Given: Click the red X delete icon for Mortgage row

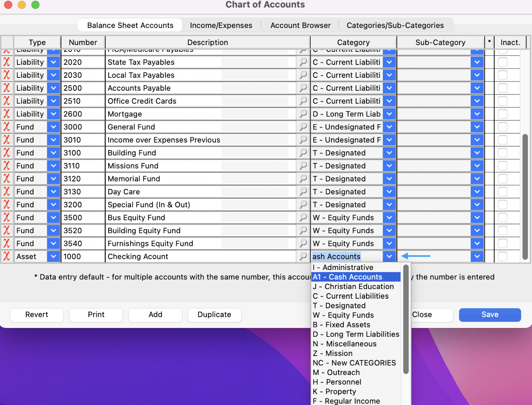Looking at the screenshot, I should click(7, 114).
